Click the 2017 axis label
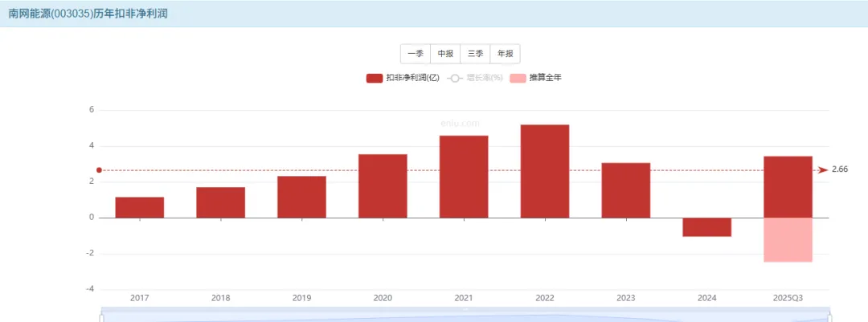 tap(140, 298)
